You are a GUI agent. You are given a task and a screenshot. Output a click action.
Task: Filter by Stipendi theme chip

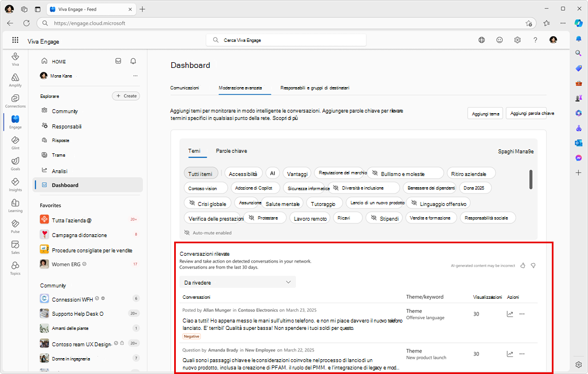coord(384,218)
